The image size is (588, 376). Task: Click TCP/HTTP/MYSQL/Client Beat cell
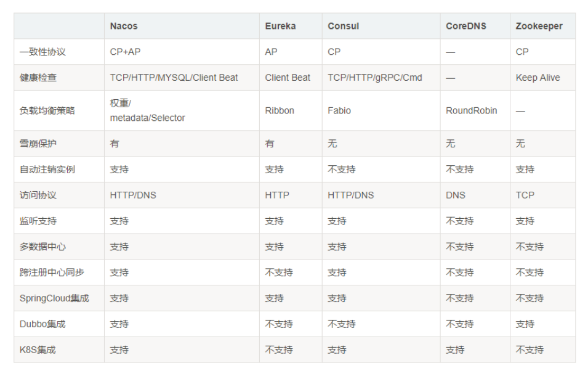(174, 78)
